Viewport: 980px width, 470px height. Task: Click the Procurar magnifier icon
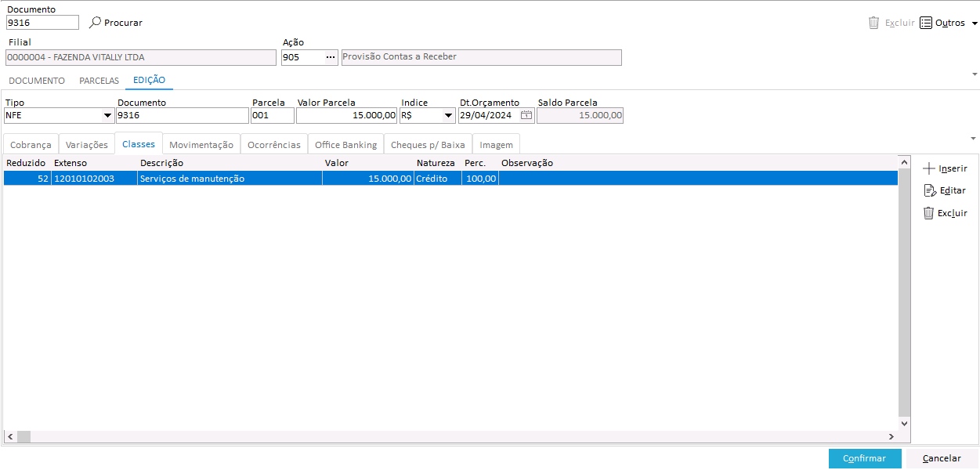click(96, 23)
